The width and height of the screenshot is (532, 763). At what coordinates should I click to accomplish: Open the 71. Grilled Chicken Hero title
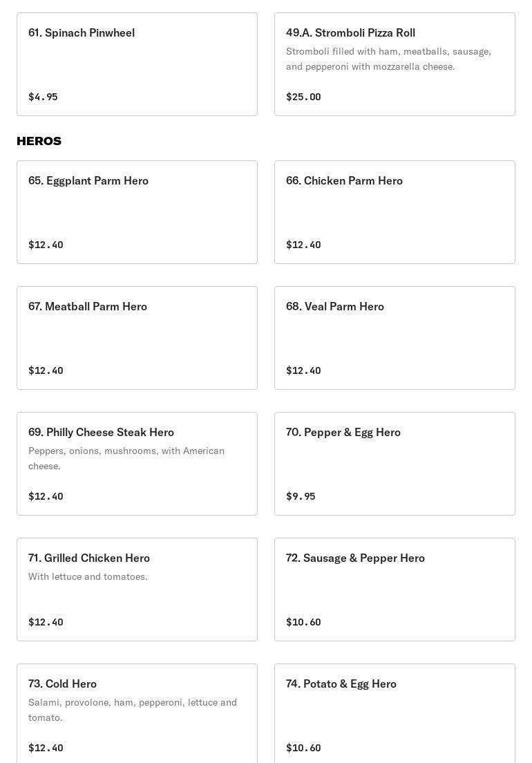click(x=89, y=558)
